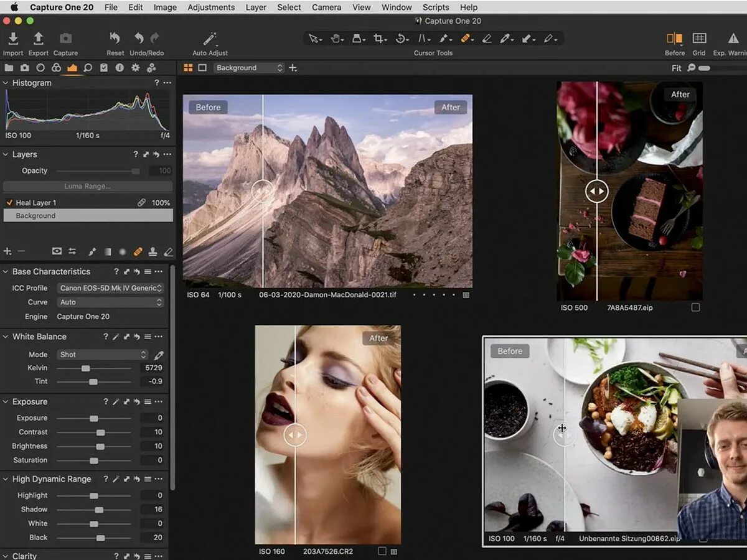Collapse the Histogram panel
747x560 pixels.
[x=6, y=83]
